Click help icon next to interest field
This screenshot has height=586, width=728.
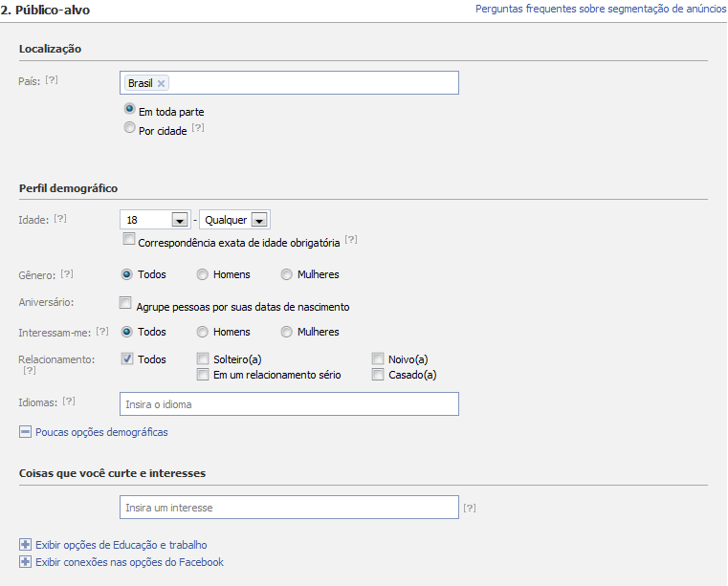click(470, 508)
